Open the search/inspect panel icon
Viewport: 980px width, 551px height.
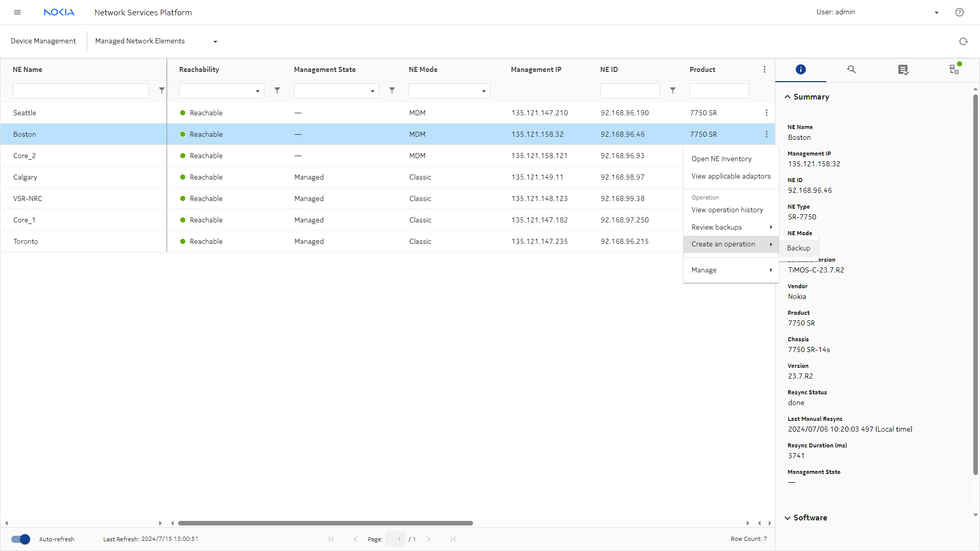click(851, 69)
